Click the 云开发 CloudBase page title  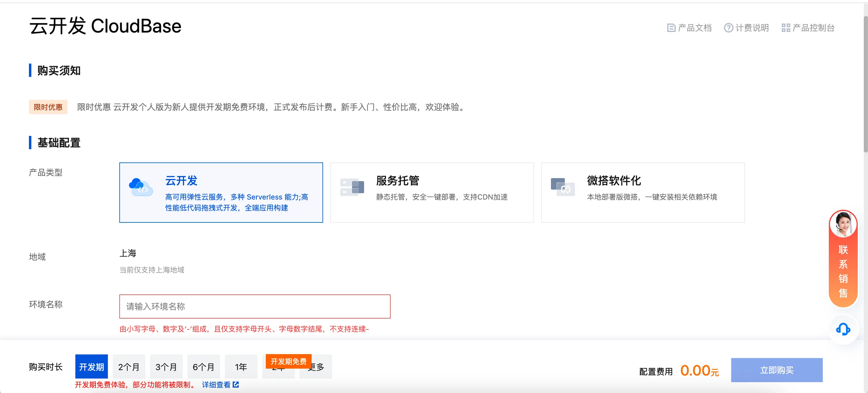105,26
